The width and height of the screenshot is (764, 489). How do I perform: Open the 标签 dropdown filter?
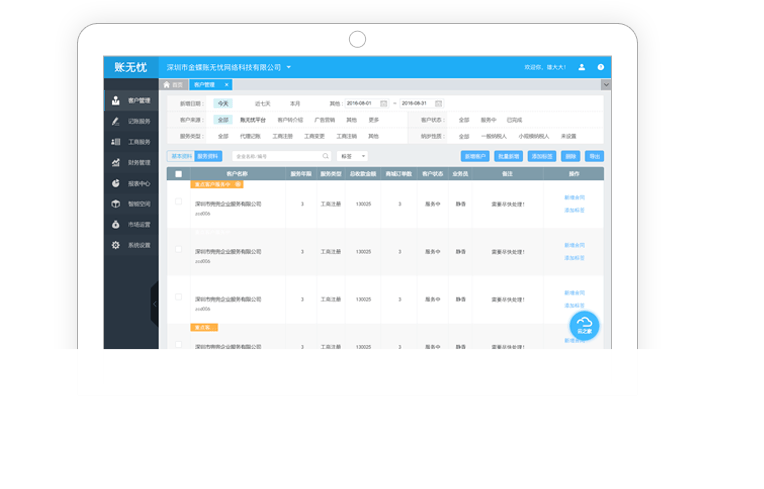click(352, 156)
